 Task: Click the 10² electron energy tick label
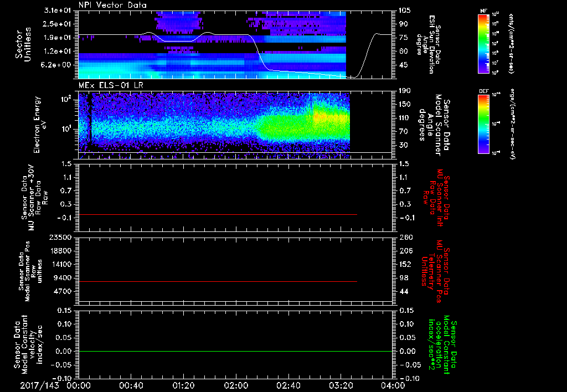pos(65,100)
